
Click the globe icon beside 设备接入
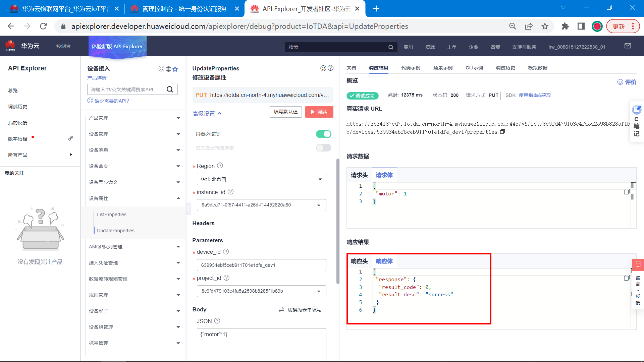[168, 69]
